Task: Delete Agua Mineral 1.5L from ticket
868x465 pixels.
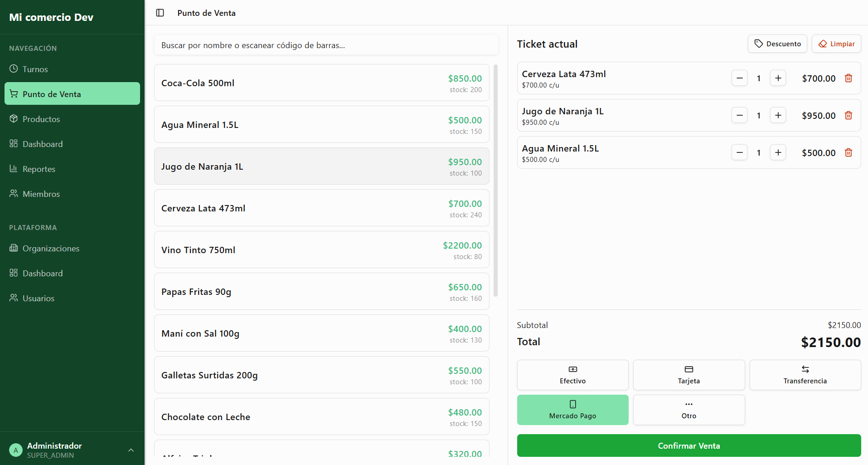Action: point(849,152)
